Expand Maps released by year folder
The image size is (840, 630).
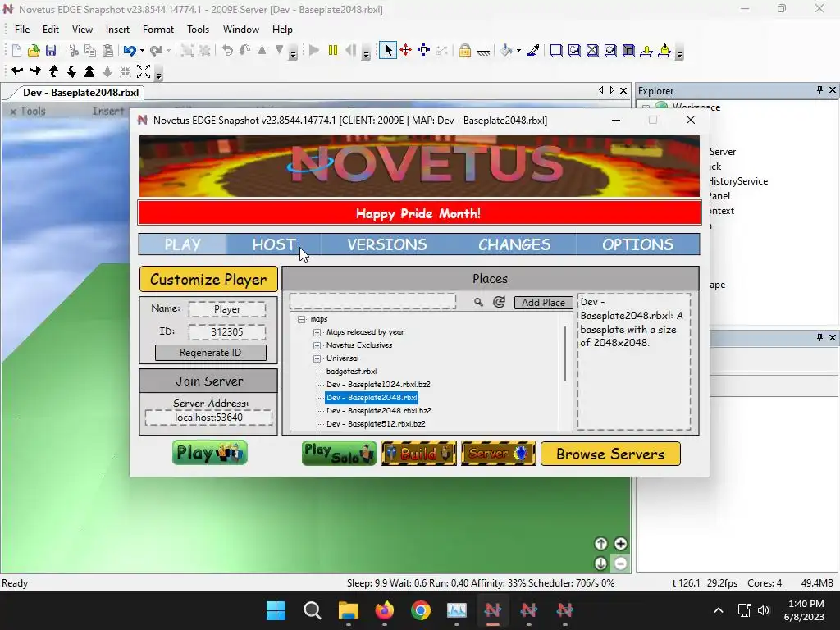(317, 332)
